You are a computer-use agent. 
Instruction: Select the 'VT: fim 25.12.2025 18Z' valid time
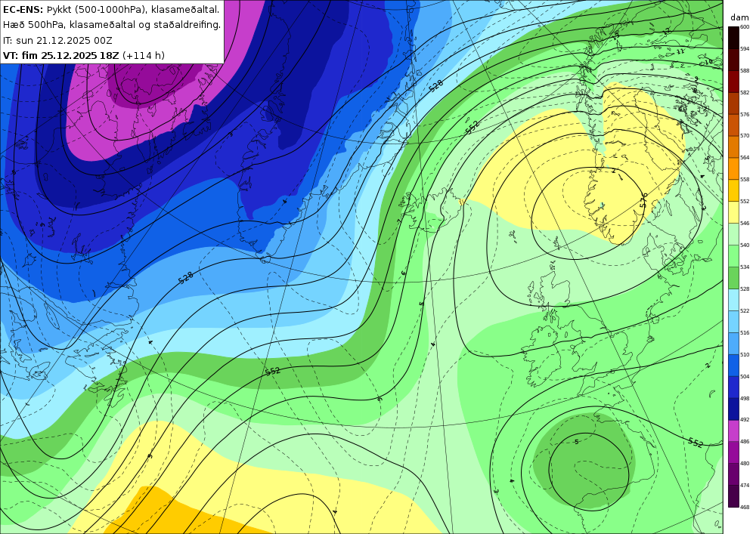click(x=60, y=55)
